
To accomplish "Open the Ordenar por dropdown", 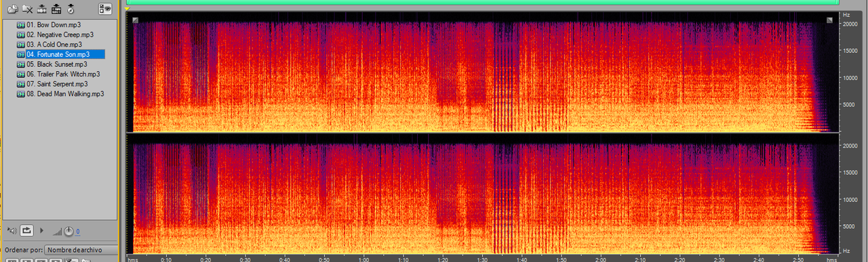I will coord(81,250).
